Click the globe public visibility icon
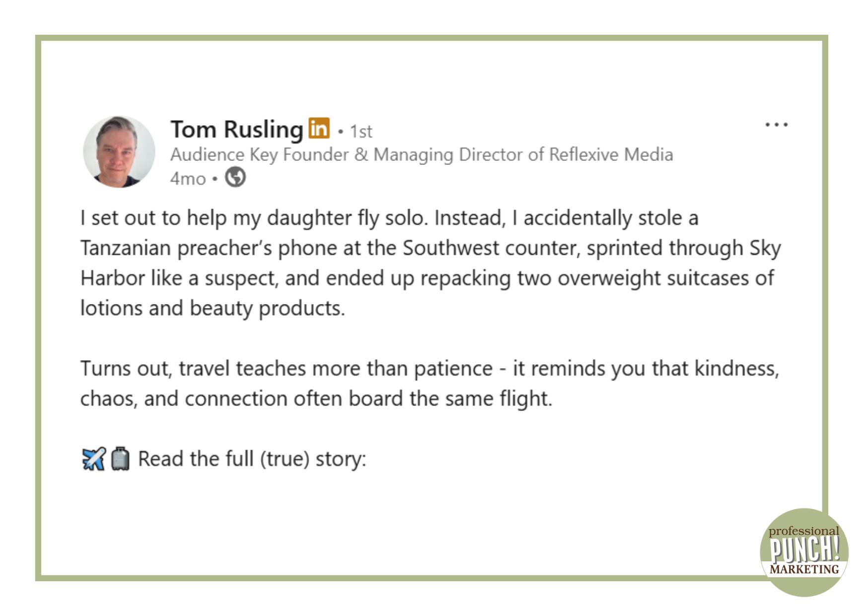 point(235,177)
